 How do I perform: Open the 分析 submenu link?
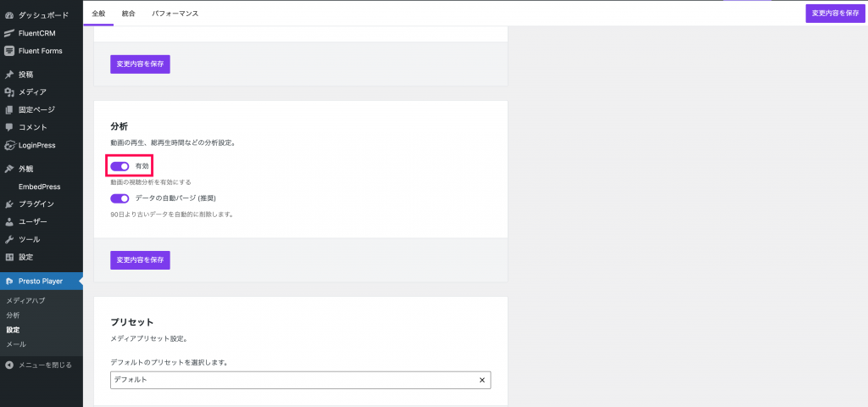(13, 315)
